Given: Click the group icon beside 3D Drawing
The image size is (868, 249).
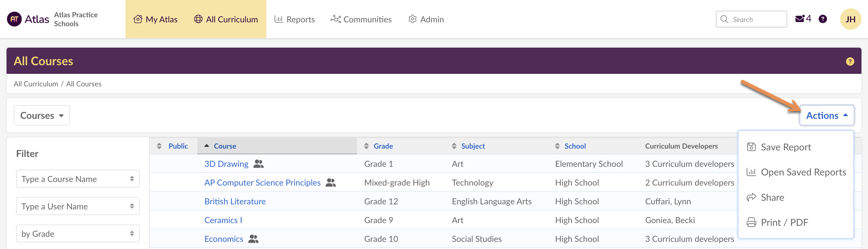Looking at the screenshot, I should click(x=258, y=164).
